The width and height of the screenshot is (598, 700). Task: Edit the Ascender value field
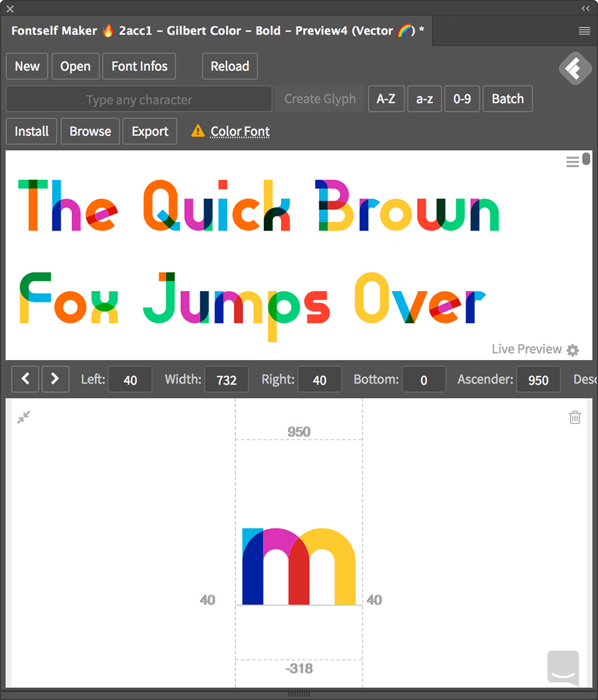tap(538, 380)
